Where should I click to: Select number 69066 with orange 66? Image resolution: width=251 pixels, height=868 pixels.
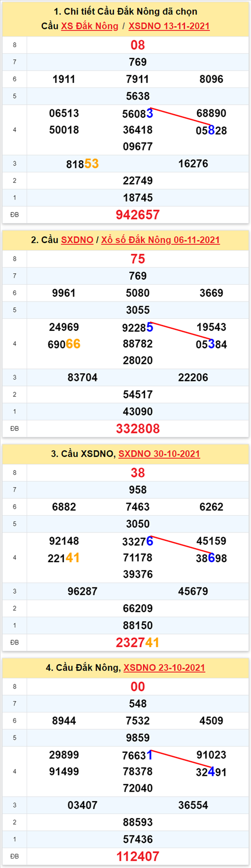(64, 344)
